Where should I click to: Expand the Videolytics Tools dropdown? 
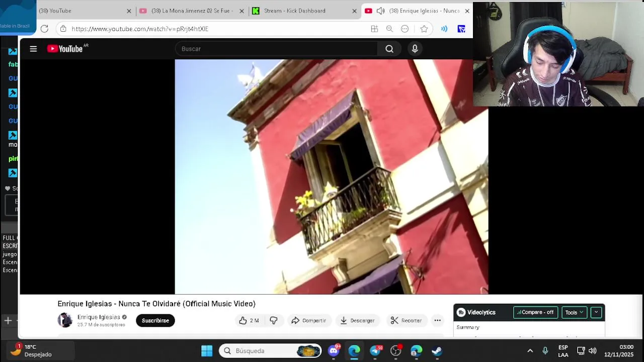tap(574, 312)
